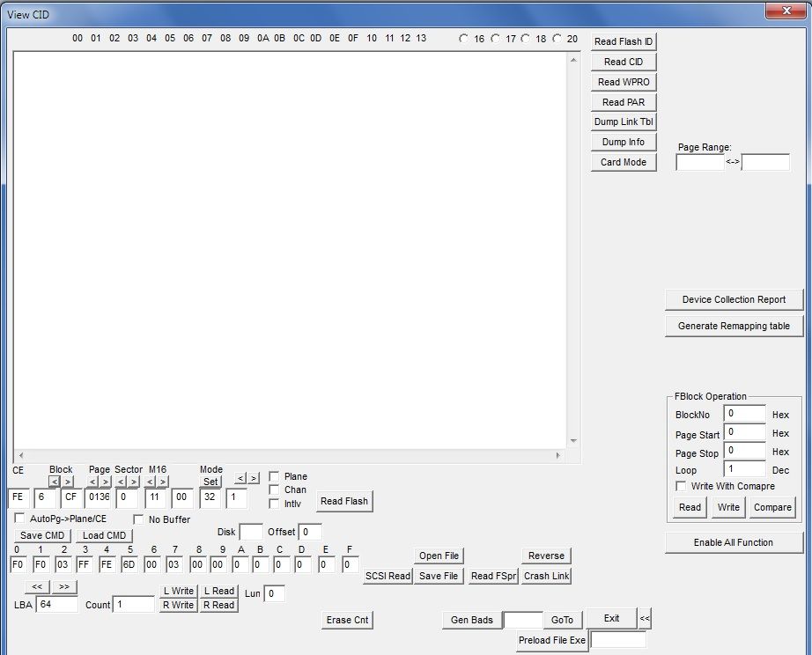Increment M16 with right arrow
Image resolution: width=812 pixels, height=655 pixels.
(163, 482)
